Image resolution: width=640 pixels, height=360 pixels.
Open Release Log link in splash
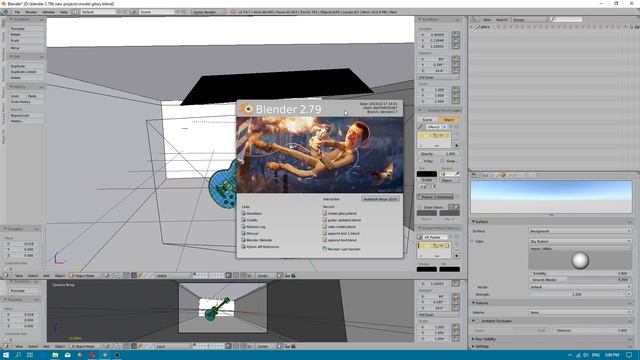click(256, 227)
